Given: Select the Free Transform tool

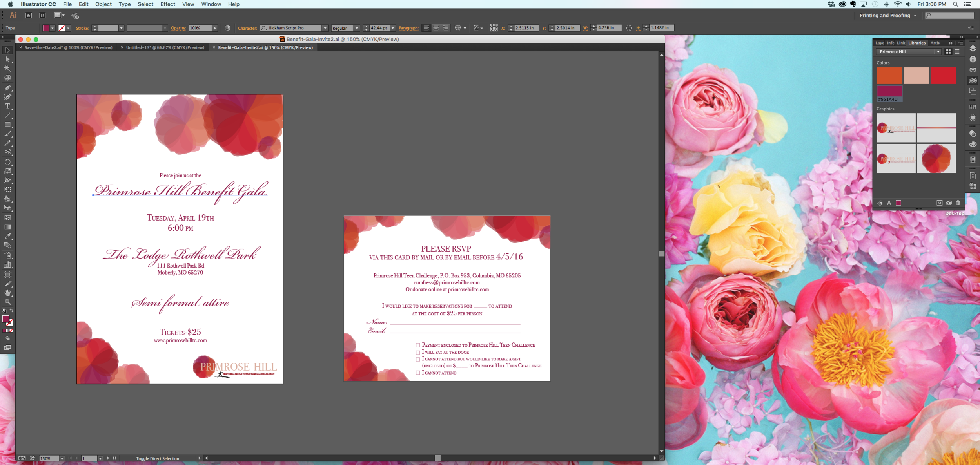Looking at the screenshot, I should click(x=7, y=190).
